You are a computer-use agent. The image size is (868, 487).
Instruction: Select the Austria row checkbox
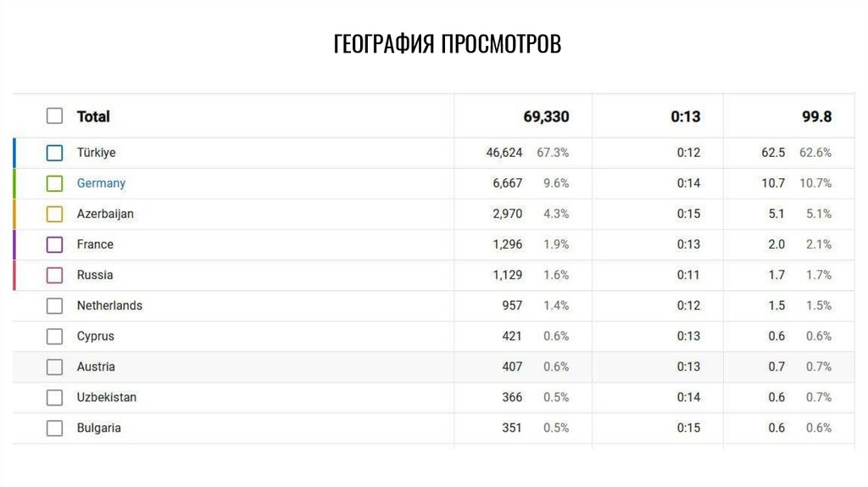click(55, 367)
